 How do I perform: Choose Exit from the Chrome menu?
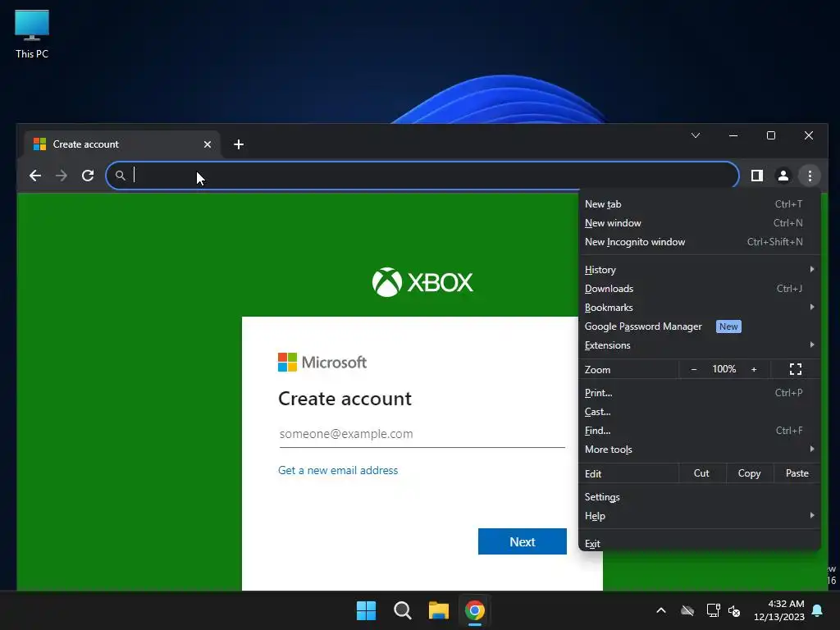(x=700, y=544)
